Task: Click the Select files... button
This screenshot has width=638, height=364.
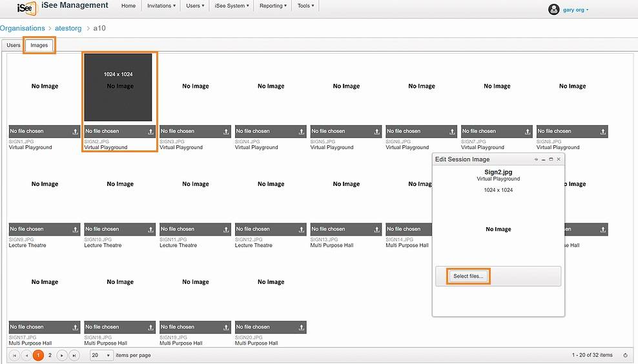Action: coord(468,276)
